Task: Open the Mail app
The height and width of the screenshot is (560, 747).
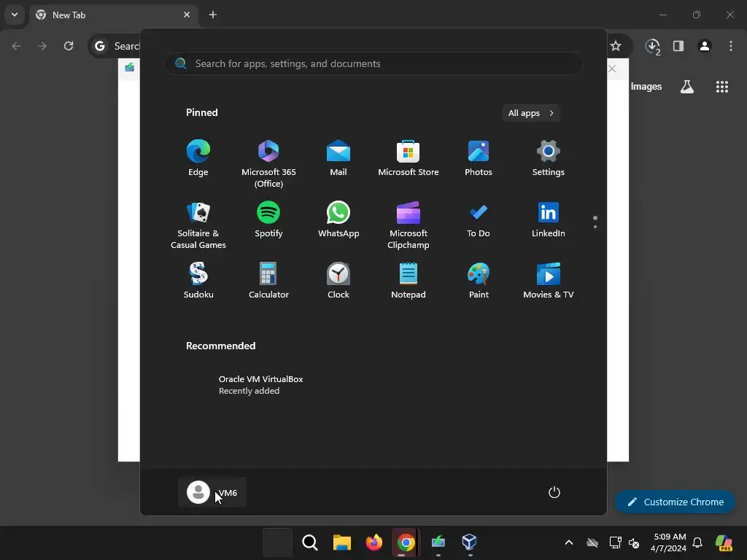Action: click(338, 158)
